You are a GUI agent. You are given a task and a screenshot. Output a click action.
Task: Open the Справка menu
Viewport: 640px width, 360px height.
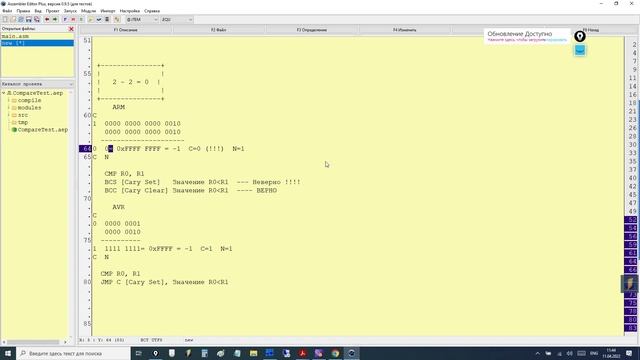[152, 11]
